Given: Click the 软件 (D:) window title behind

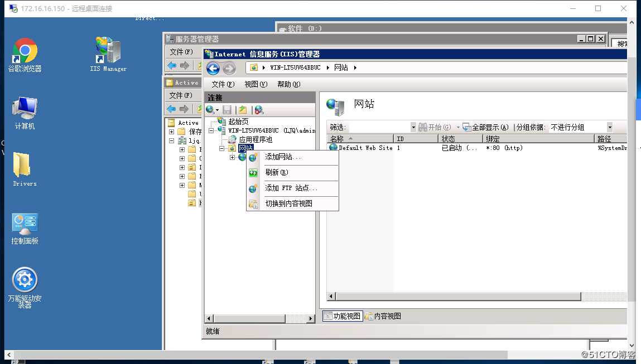Looking at the screenshot, I should (x=305, y=28).
